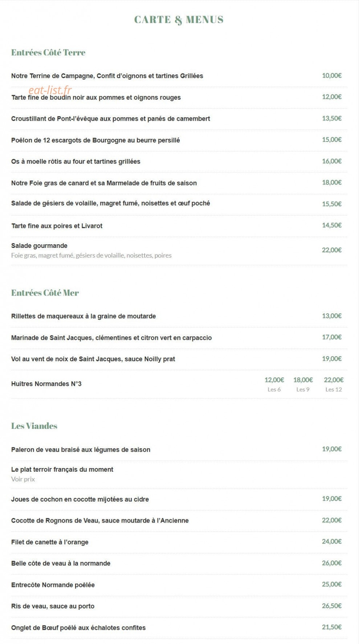Select Notre Foie gras de canard
359x644 pixels.
click(104, 183)
